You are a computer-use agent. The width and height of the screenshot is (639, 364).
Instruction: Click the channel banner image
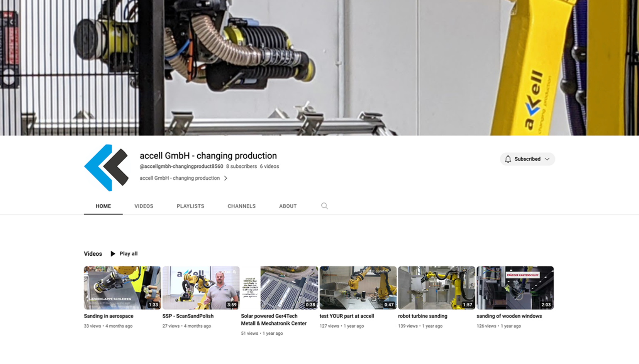(x=319, y=67)
